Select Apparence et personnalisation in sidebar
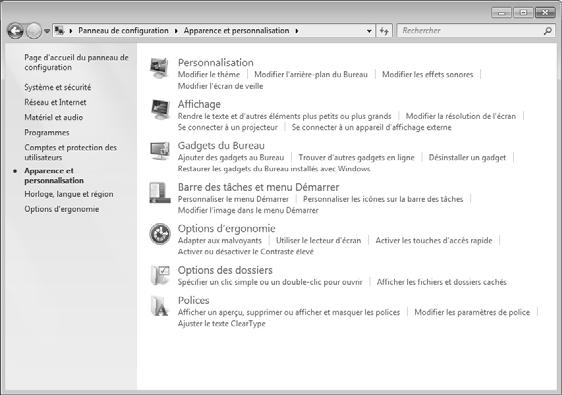The width and height of the screenshot is (562, 395). pyautogui.click(x=54, y=176)
